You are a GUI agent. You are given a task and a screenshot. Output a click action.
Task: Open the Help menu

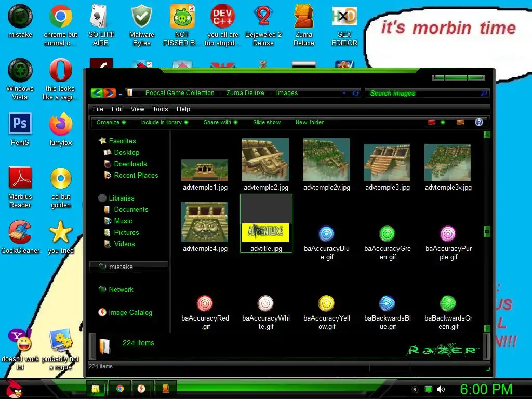click(x=183, y=109)
